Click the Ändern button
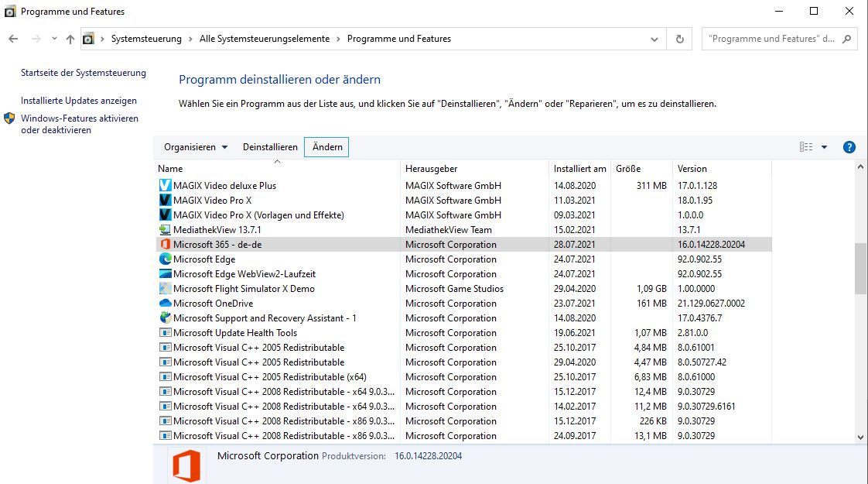Screen dimensions: 868x484 coord(326,147)
